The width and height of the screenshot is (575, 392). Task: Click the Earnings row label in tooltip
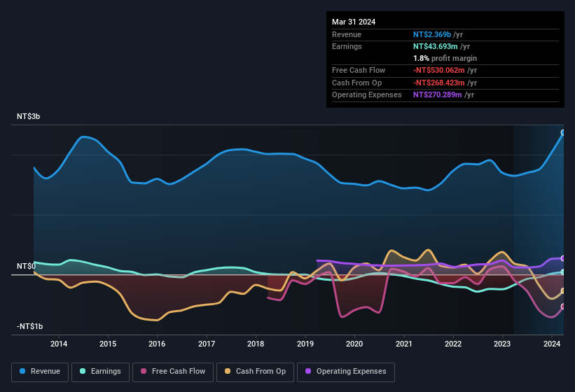pyautogui.click(x=347, y=46)
